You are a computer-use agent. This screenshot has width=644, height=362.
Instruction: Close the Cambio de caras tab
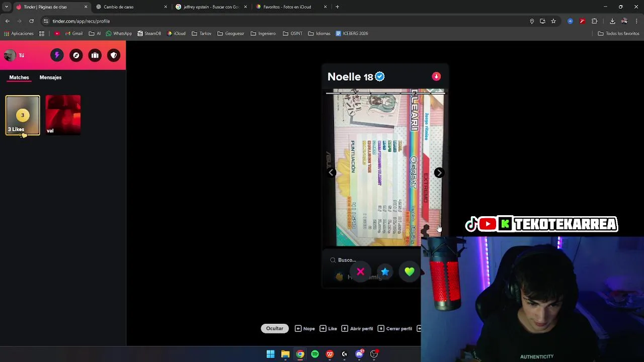(x=166, y=7)
